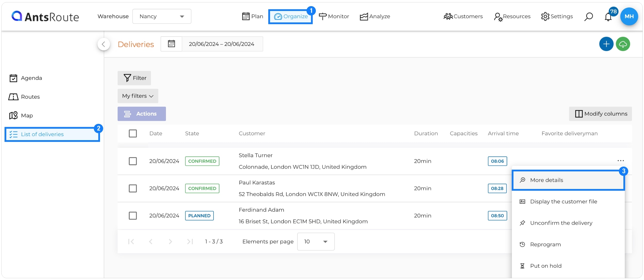Click the 08:50 arrival time badge
Screen dimensions: 644x280
[497, 216]
